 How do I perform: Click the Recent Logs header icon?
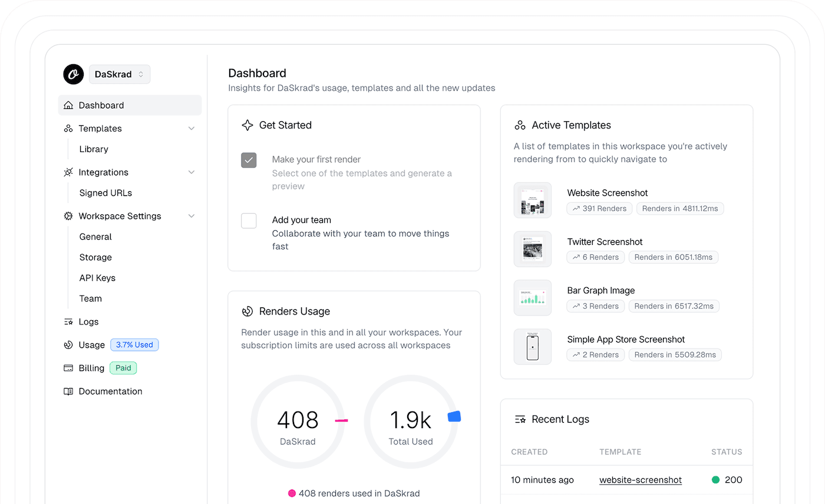(520, 420)
